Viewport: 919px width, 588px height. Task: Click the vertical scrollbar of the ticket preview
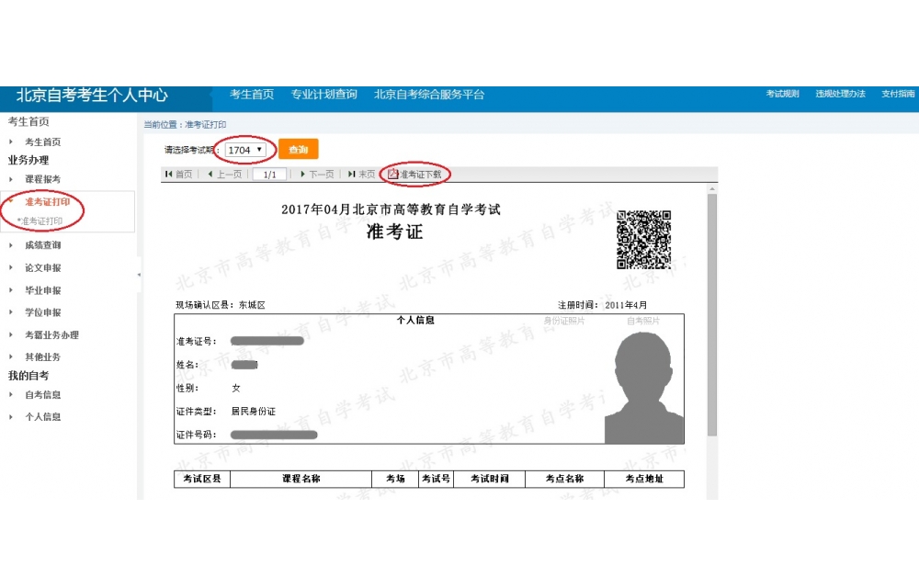tap(711, 312)
